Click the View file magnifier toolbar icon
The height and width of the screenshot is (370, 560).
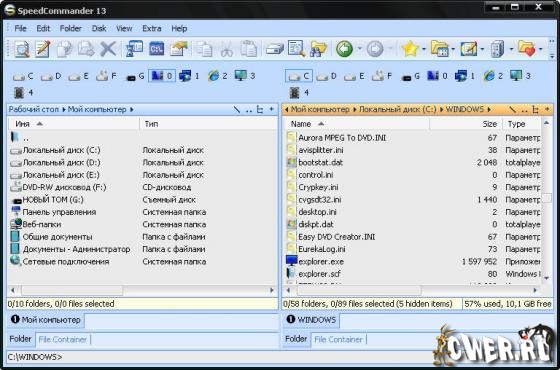pos(22,49)
